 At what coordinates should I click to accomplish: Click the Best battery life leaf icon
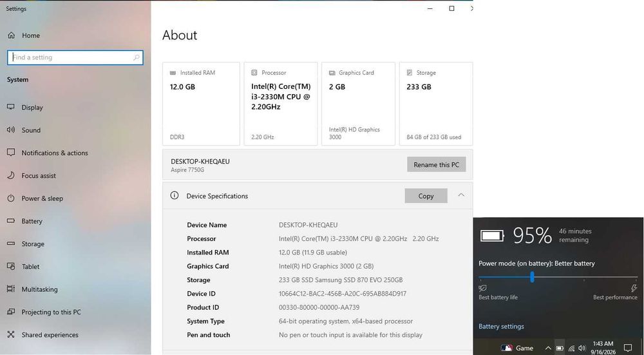[482, 288]
